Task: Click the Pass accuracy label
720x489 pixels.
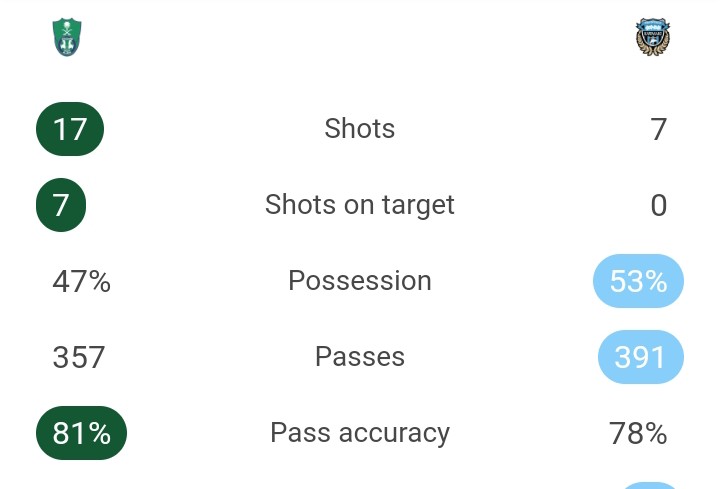Action: (x=360, y=433)
